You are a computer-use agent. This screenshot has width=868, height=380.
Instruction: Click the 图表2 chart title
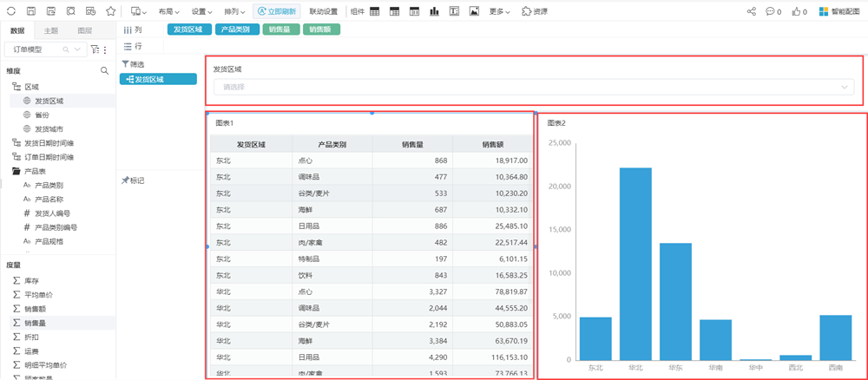pos(556,123)
